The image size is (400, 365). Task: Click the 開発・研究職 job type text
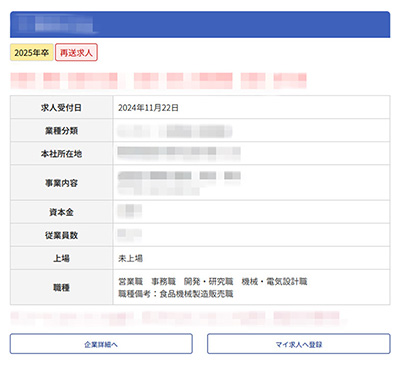209,282
